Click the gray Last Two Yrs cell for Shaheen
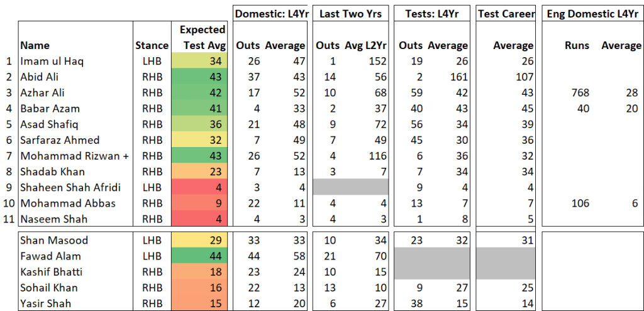The image size is (644, 311). [351, 187]
